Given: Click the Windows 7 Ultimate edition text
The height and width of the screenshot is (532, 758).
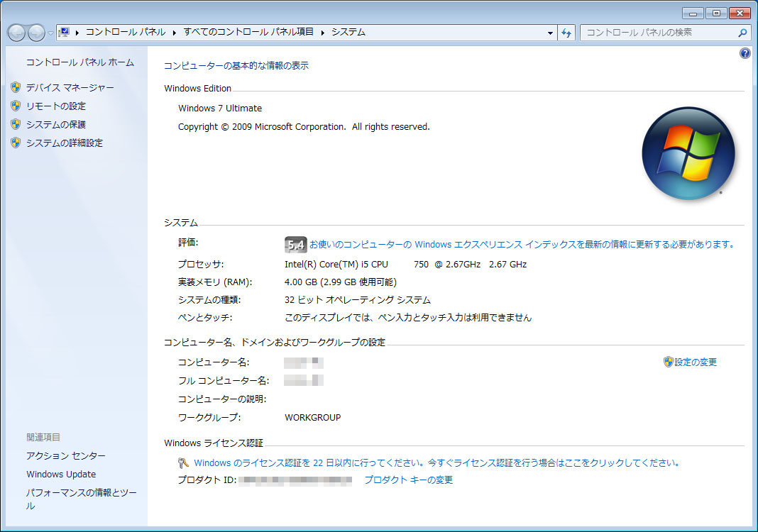Looking at the screenshot, I should pos(220,109).
